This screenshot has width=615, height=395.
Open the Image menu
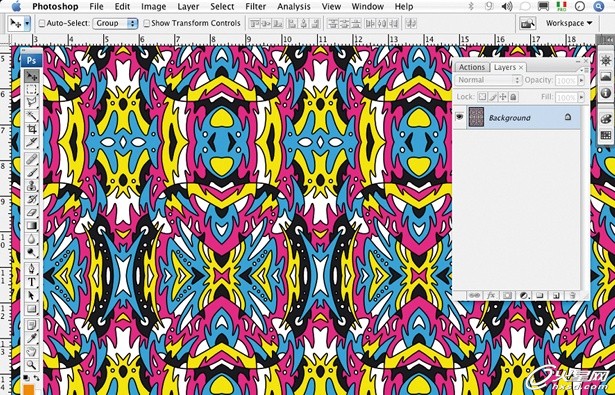(153, 7)
